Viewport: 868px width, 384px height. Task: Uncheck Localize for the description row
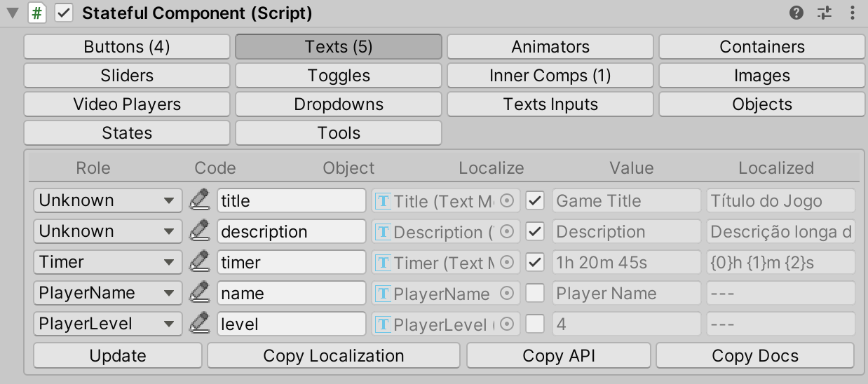(x=535, y=232)
